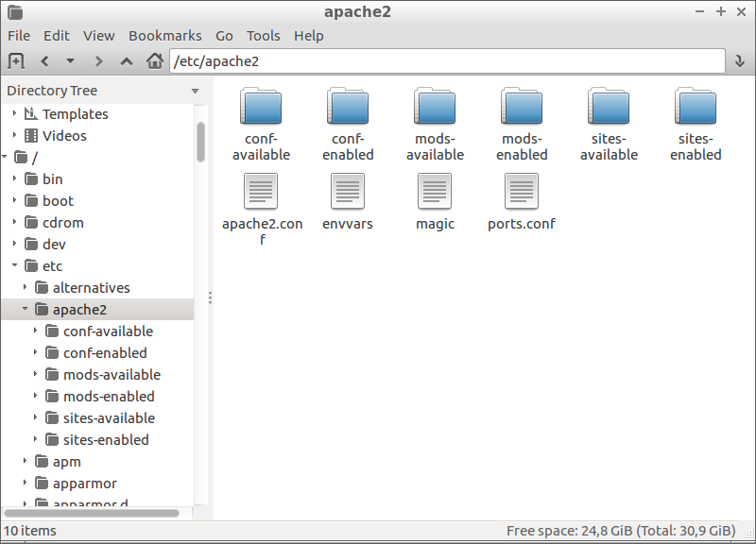Go to the home folder icon
The image size is (756, 544).
pyautogui.click(x=155, y=60)
